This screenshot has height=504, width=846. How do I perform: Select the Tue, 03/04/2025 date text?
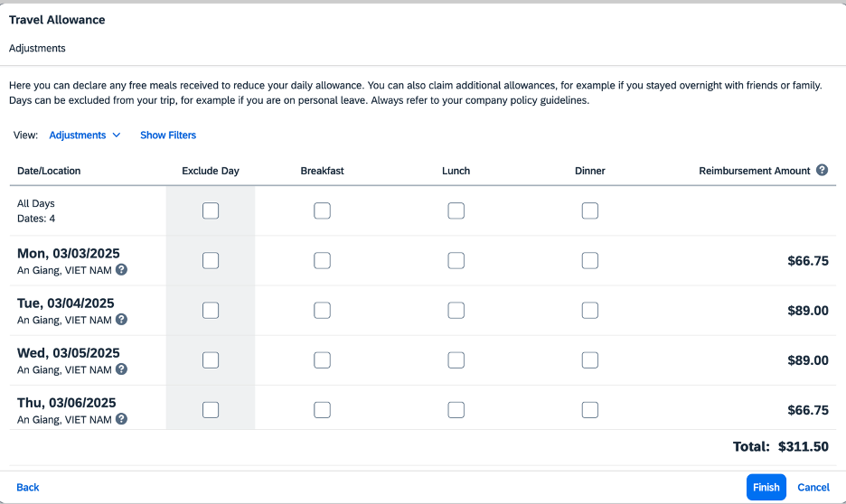66,303
